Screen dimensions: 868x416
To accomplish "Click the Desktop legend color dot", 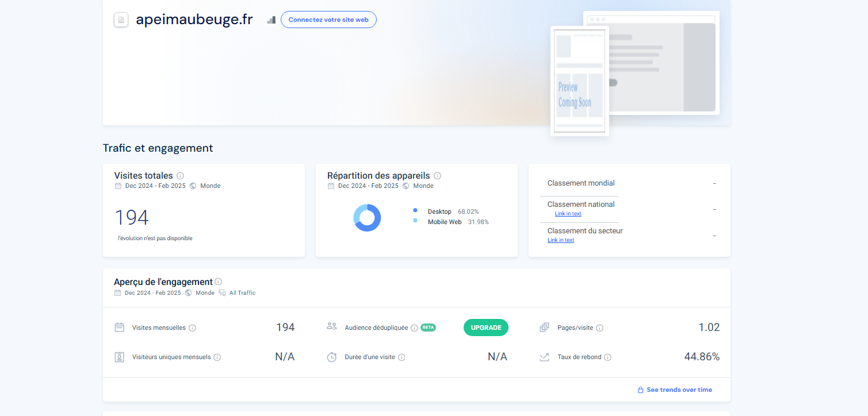I will click(415, 210).
